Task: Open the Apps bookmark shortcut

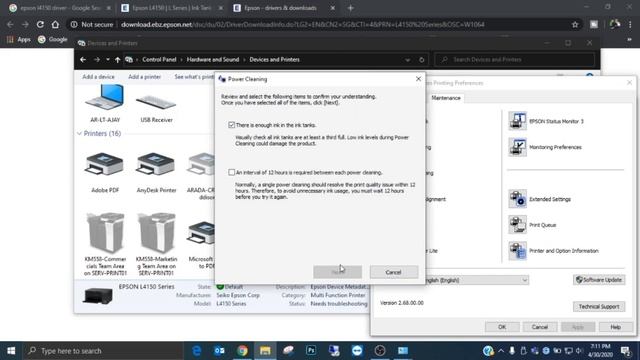Action: tap(19, 39)
